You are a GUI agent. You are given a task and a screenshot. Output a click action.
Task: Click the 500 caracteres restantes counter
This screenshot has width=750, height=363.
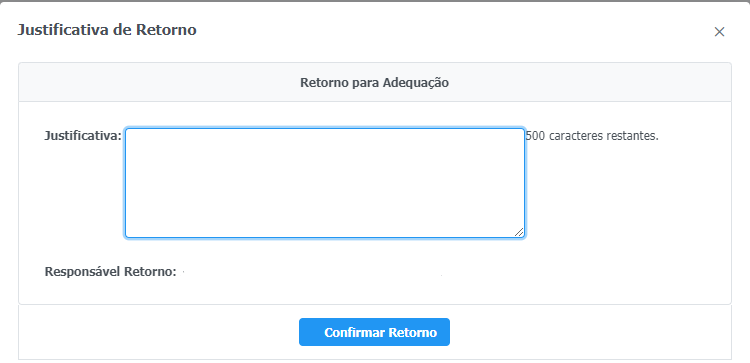pos(592,136)
